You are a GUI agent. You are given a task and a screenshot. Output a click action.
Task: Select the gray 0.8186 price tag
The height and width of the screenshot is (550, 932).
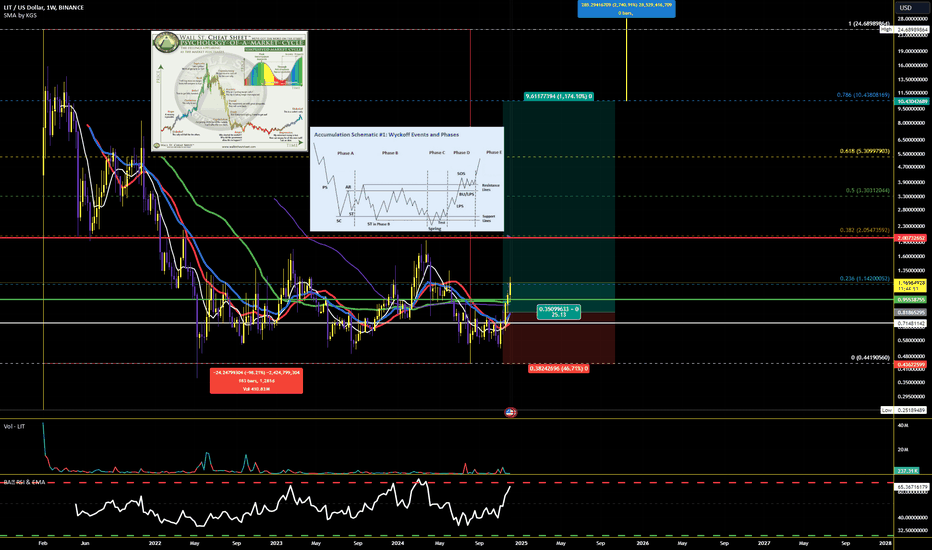pyautogui.click(x=911, y=312)
